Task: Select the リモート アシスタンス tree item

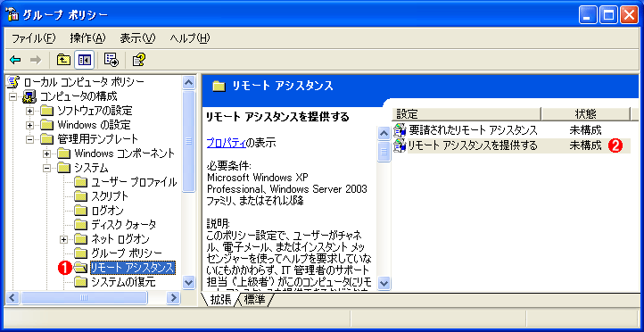Action: pyautogui.click(x=133, y=268)
